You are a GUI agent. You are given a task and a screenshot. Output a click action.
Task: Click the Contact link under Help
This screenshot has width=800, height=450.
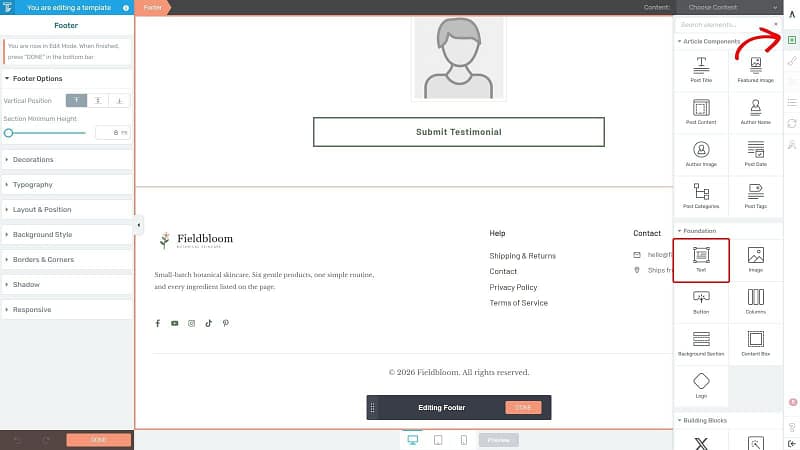pos(503,271)
